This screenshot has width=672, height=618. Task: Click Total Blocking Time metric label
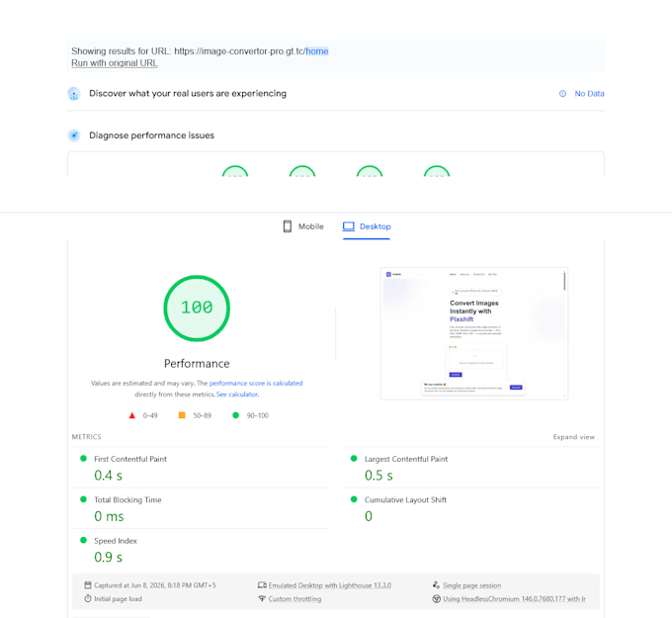pos(127,500)
